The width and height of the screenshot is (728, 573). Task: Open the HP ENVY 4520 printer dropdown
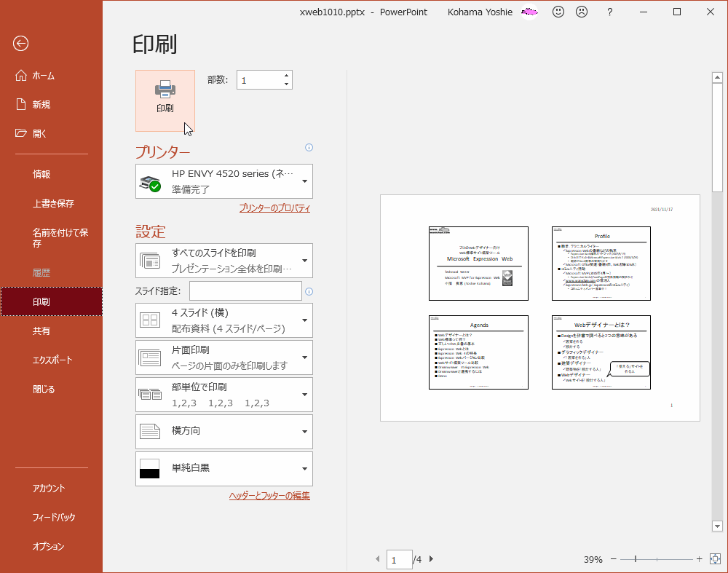tap(223, 181)
